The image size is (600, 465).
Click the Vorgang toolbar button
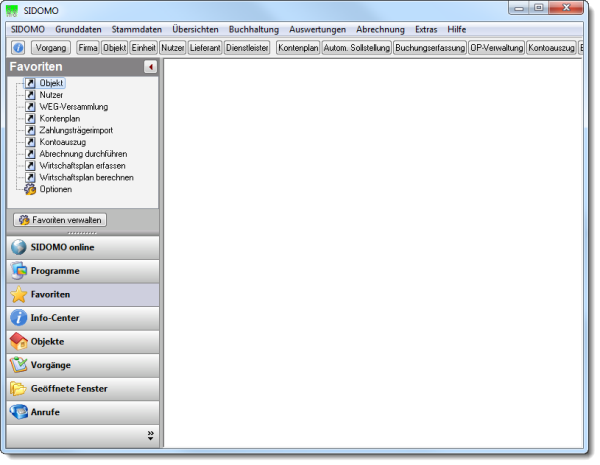[x=51, y=48]
